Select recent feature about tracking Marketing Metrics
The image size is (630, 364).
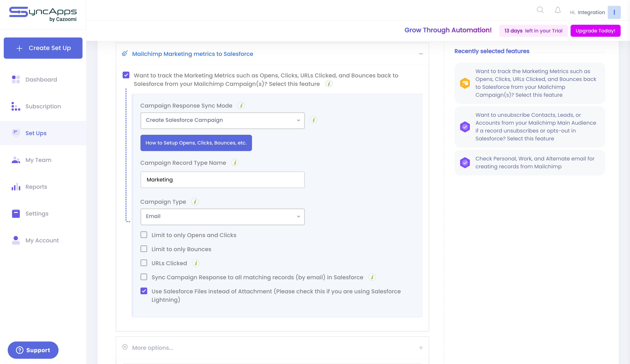coord(530,83)
